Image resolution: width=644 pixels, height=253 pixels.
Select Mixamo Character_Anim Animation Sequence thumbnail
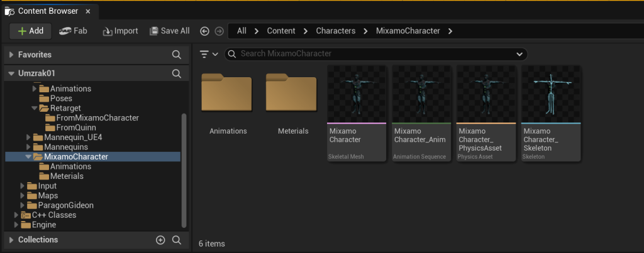point(421,94)
